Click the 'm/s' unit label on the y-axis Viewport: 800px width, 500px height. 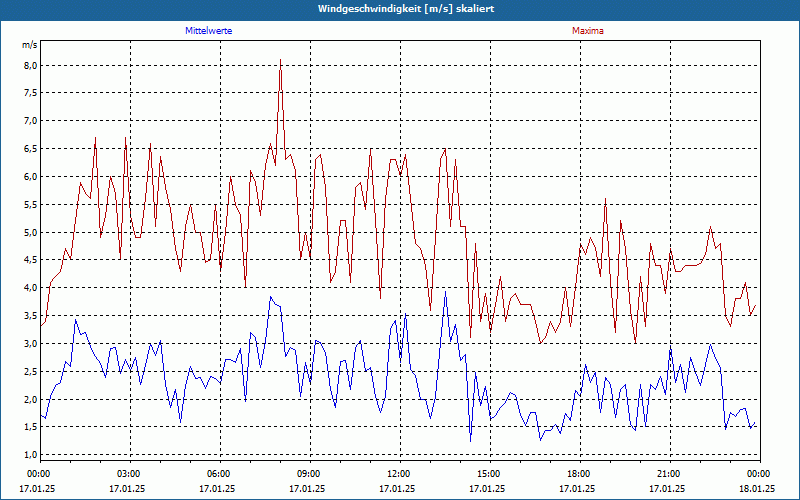coord(30,45)
